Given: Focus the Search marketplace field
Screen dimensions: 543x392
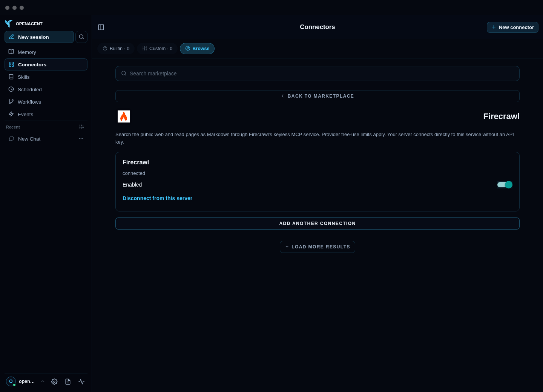Looking at the screenshot, I should pos(318,73).
